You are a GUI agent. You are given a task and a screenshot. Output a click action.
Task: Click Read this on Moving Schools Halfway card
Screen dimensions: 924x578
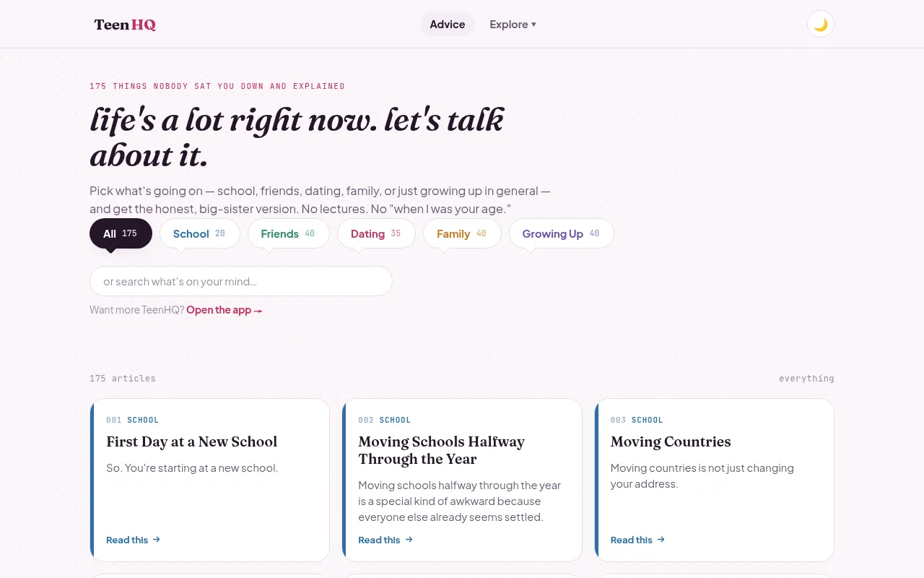(385, 540)
